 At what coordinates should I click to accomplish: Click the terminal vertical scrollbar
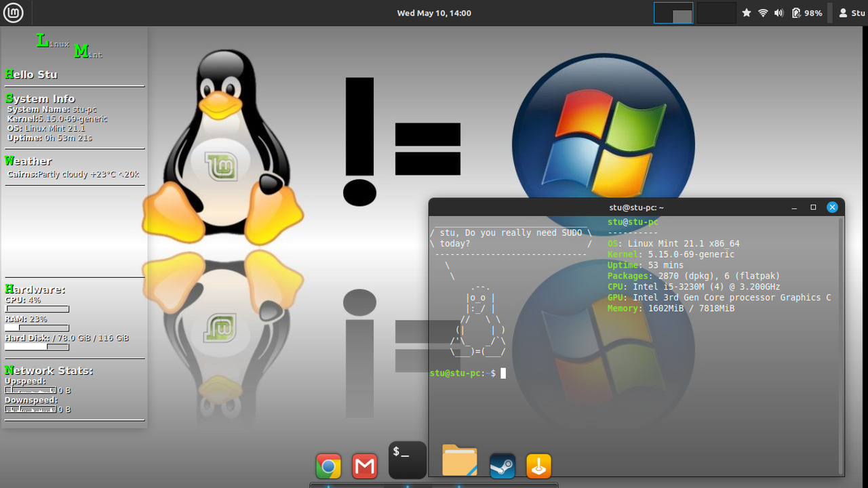(842, 346)
